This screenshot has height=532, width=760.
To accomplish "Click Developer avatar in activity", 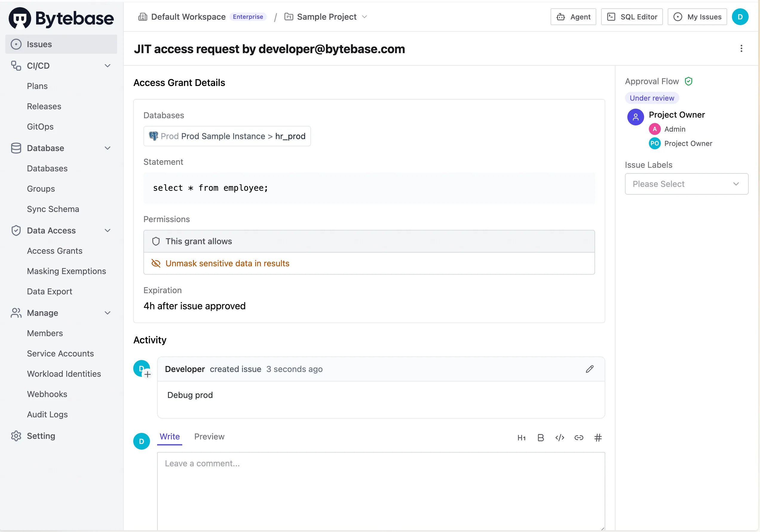I will pyautogui.click(x=141, y=368).
